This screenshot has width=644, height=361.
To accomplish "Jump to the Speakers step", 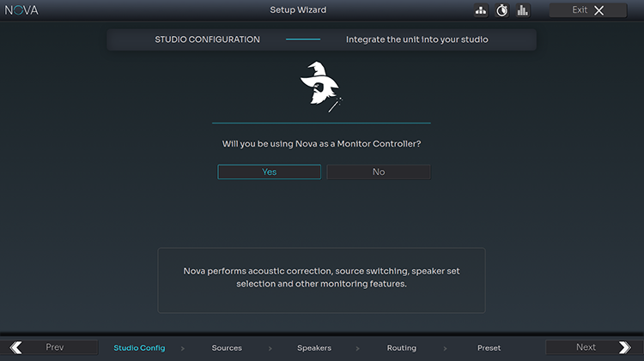I will pos(314,348).
